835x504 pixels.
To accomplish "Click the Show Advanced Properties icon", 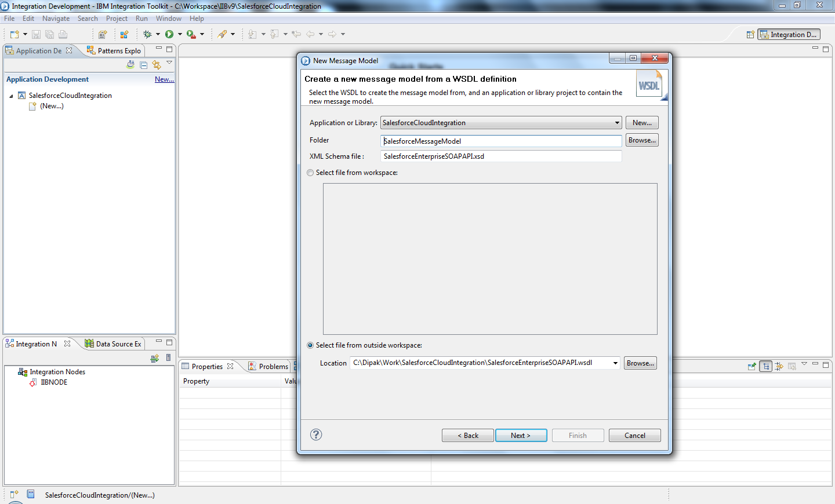I will 779,366.
